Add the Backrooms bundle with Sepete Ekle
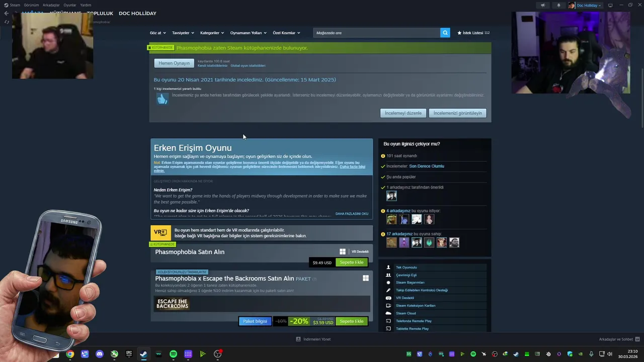The width and height of the screenshot is (644, 362). (352, 321)
